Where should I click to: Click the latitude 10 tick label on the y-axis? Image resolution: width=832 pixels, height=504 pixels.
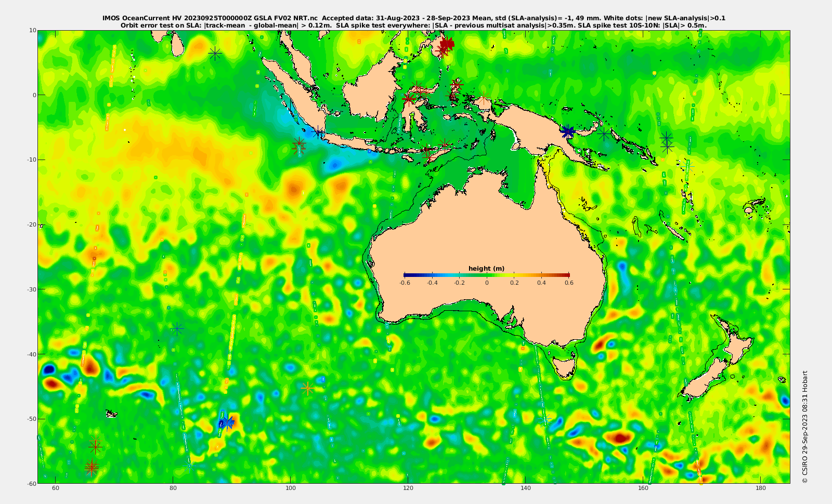click(x=33, y=30)
